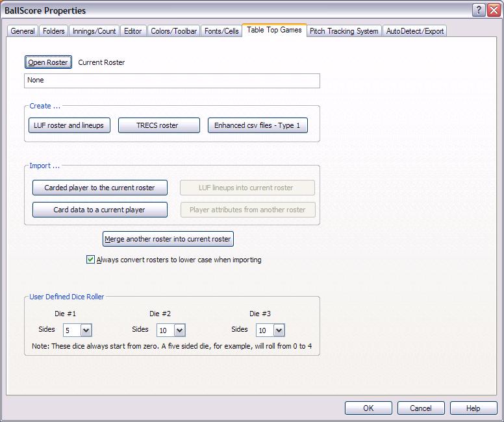Switch to the General tab
The width and height of the screenshot is (504, 422).
23,31
